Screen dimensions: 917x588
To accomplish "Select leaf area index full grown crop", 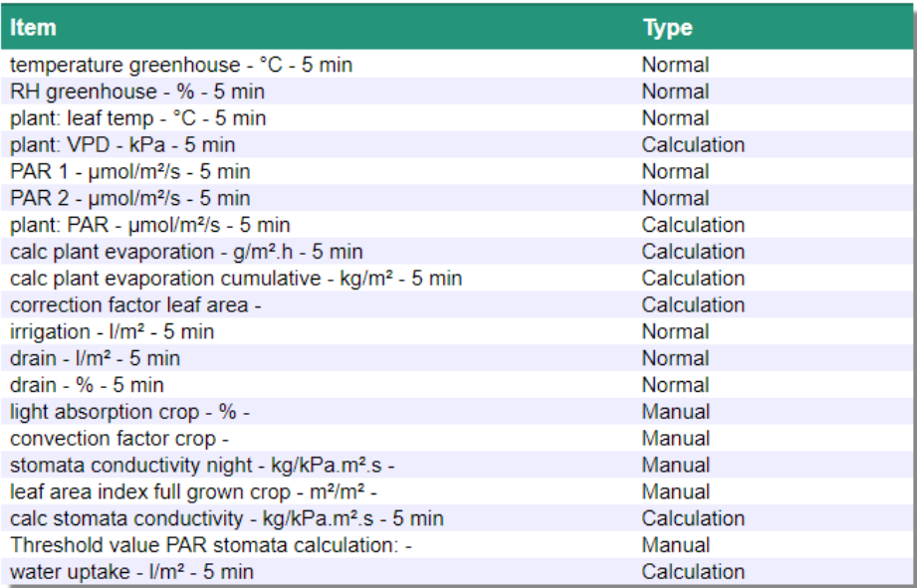I will click(x=194, y=491).
